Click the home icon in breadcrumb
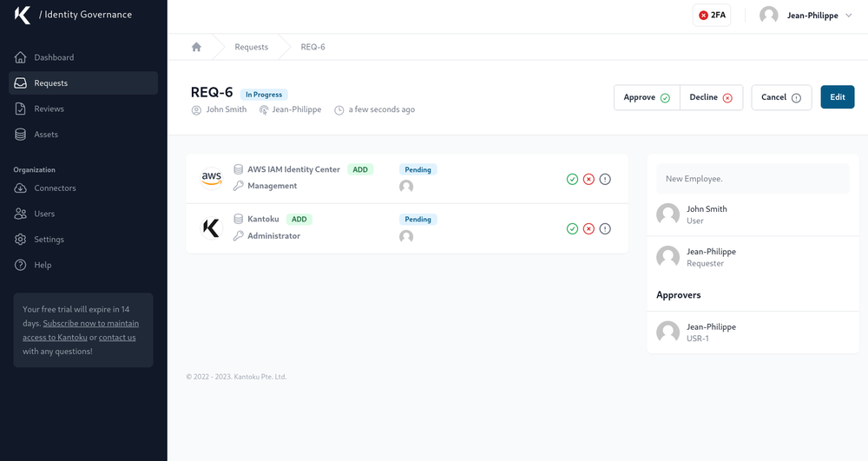Screen dimensions: 868x461 tap(196, 47)
